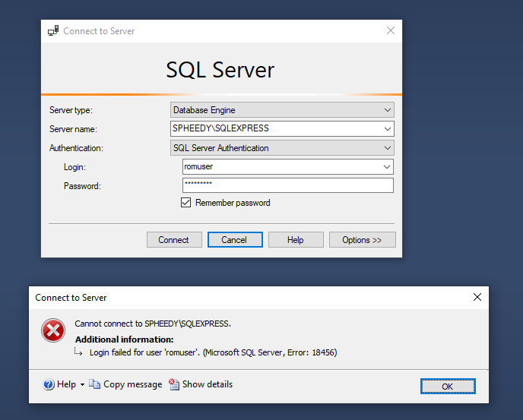Open the Help dropdown arrow in error dialog

(82, 384)
